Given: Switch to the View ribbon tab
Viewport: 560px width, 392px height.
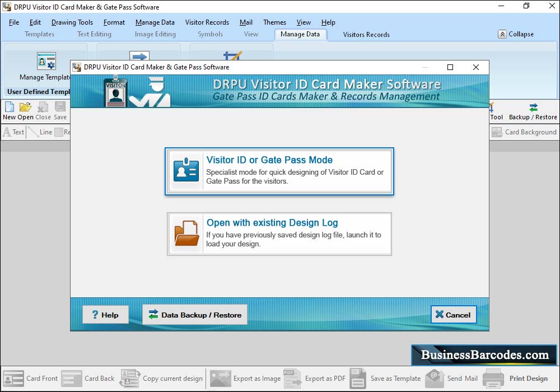Looking at the screenshot, I should 251,34.
